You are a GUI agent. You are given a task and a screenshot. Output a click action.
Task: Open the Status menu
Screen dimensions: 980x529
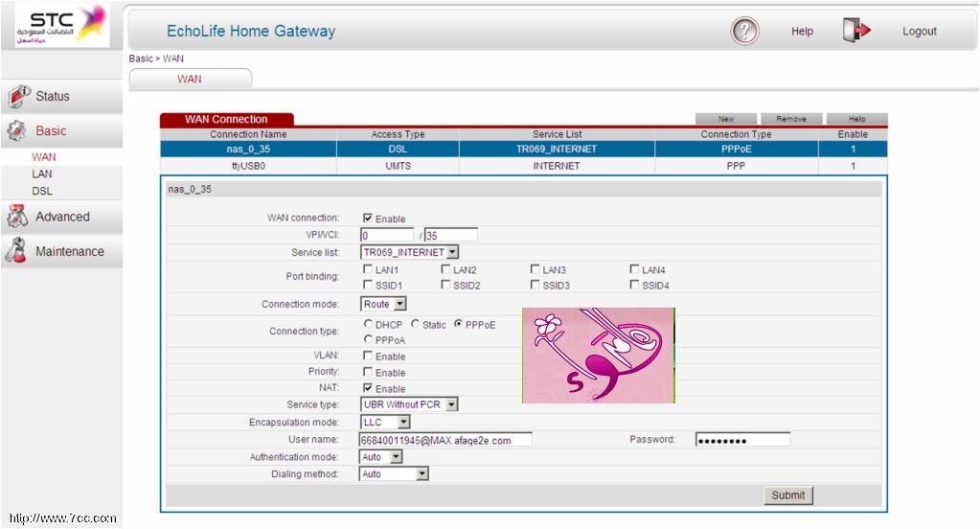tap(62, 96)
